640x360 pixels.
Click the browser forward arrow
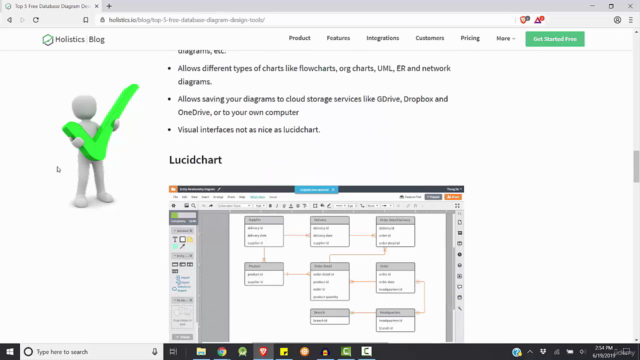[22, 20]
